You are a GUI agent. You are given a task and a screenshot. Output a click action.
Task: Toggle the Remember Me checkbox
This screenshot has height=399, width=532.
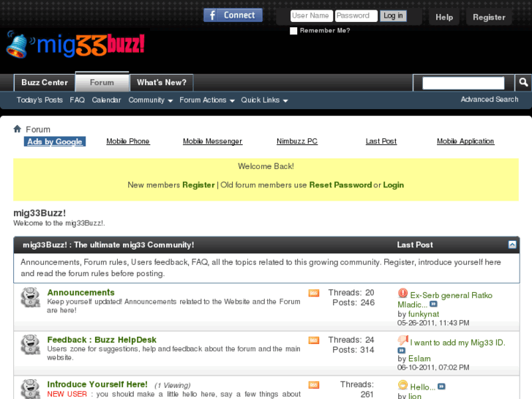coord(293,31)
